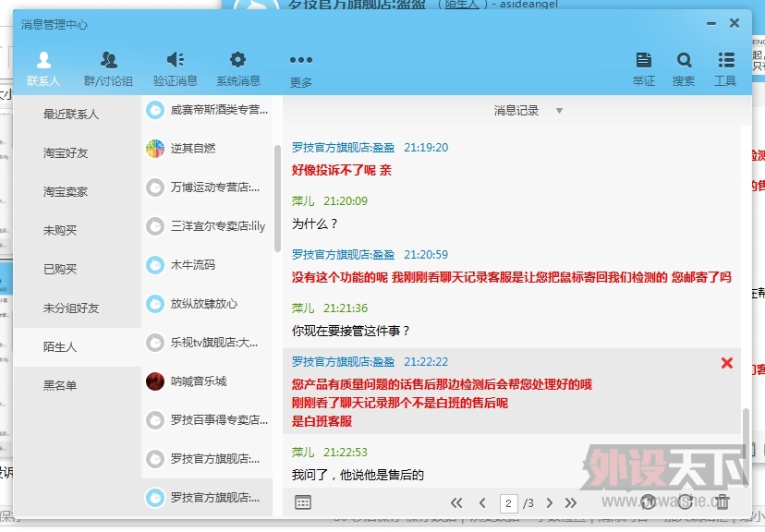Click avatar icon of 乐视tv旗舰店

pos(155,343)
